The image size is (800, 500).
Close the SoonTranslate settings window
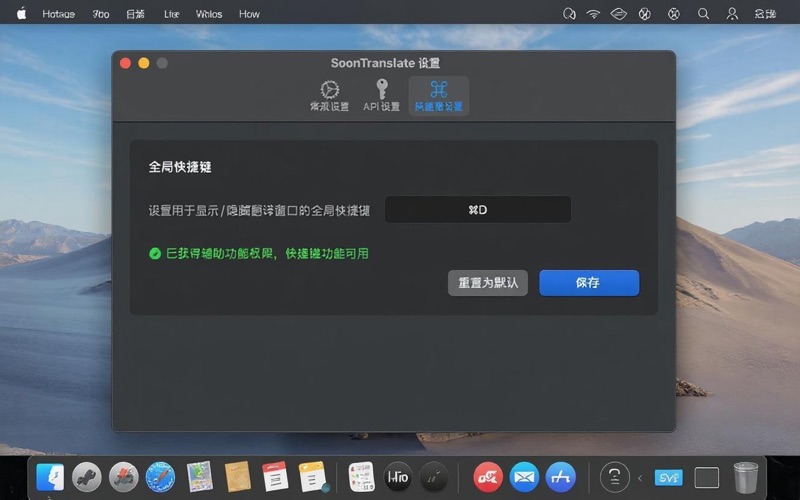126,63
